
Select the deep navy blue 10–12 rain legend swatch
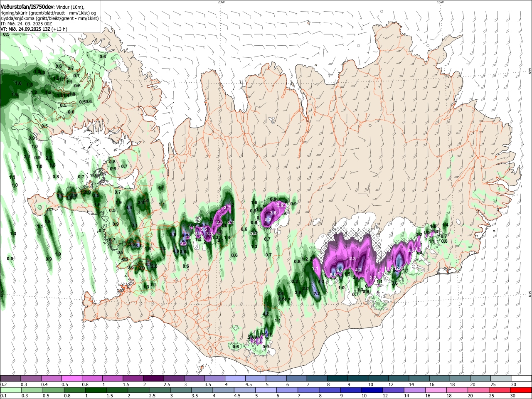click(x=372, y=390)
